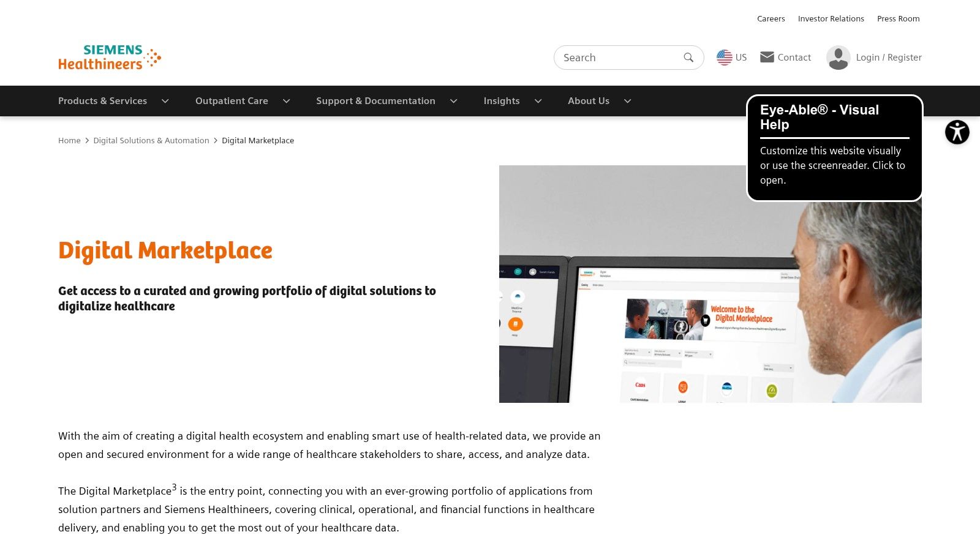Select the search magnifier icon

click(688, 57)
